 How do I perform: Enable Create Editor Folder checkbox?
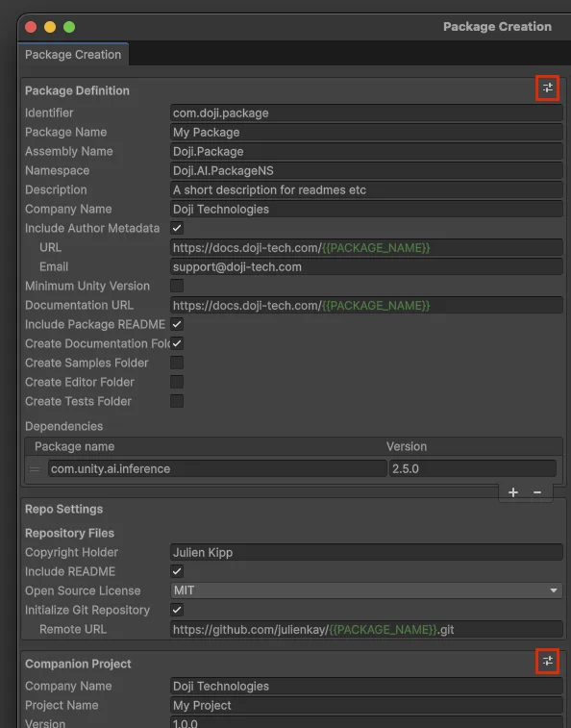point(177,382)
